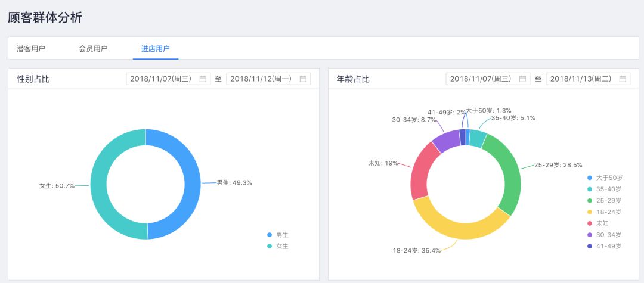Click calendar icon in age chart end date
644x283 pixels.
(x=623, y=79)
